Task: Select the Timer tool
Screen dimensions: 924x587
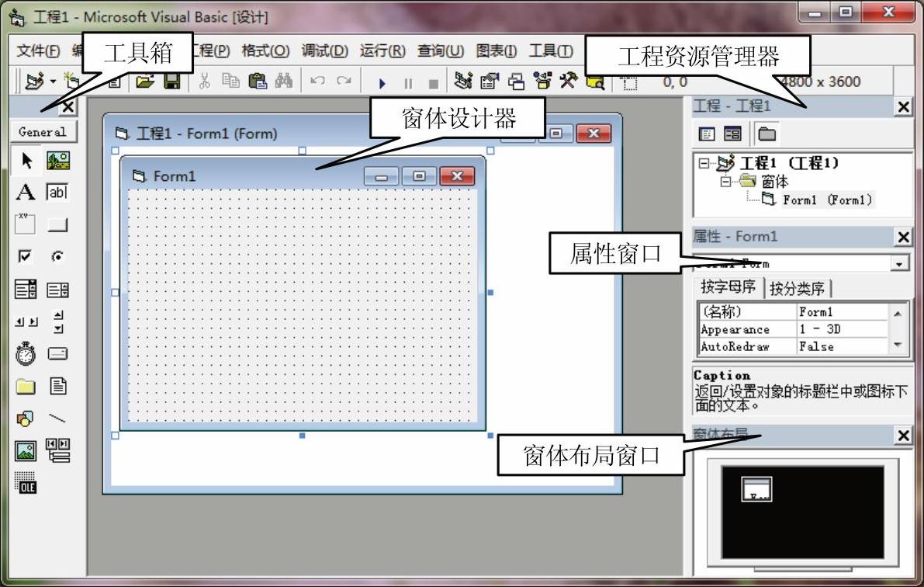Action: point(26,353)
